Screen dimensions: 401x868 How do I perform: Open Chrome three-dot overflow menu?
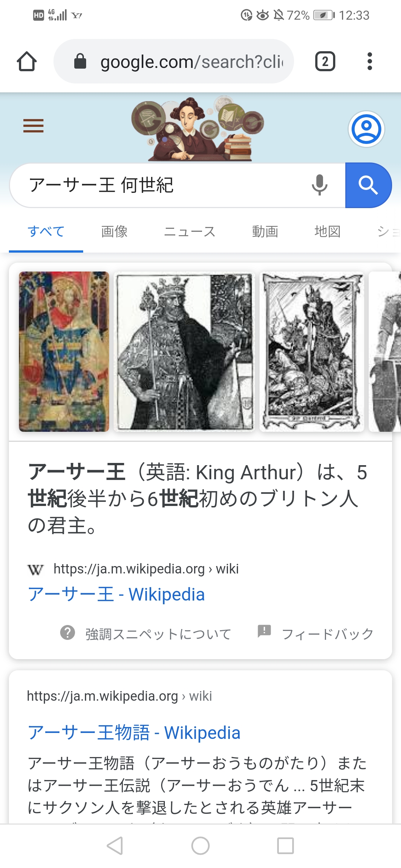pyautogui.click(x=369, y=61)
